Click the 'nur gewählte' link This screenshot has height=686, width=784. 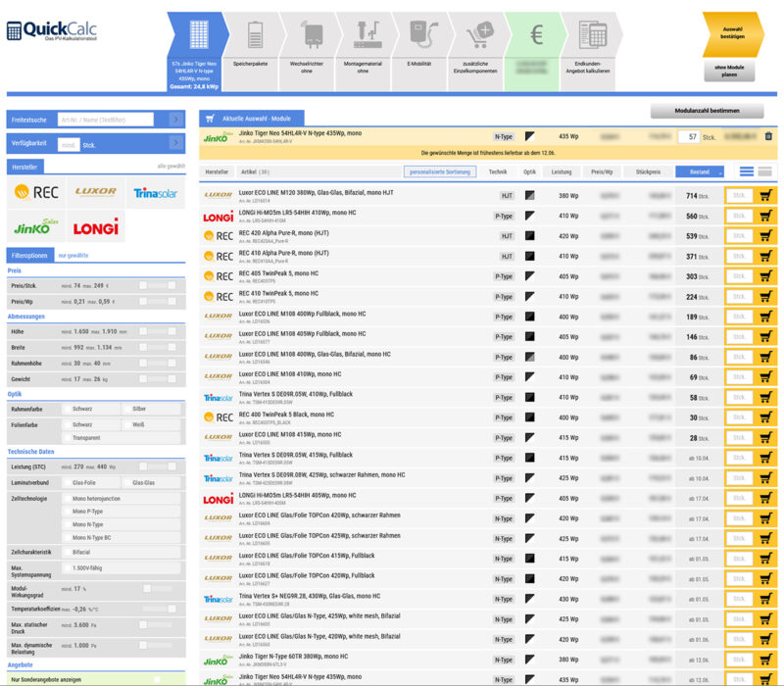point(73,256)
